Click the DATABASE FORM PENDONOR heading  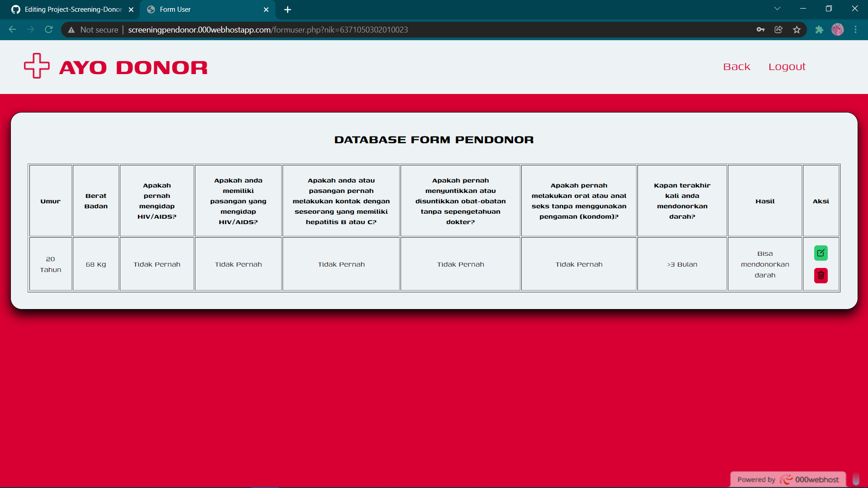[434, 140]
